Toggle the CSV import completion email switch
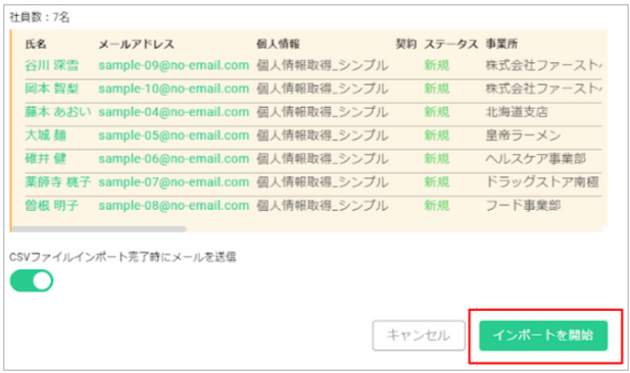Image resolution: width=630 pixels, height=373 pixels. (31, 281)
